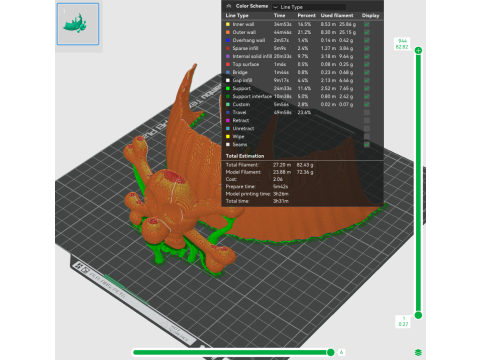Uncheck the Outer wall Display checkbox
Viewport: 480px width, 360px height.
pos(367,32)
